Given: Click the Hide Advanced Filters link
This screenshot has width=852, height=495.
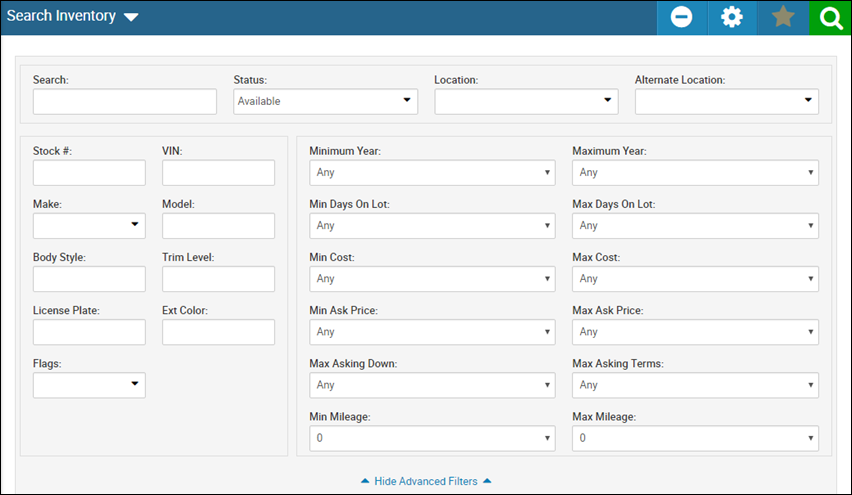Looking at the screenshot, I should pyautogui.click(x=426, y=481).
